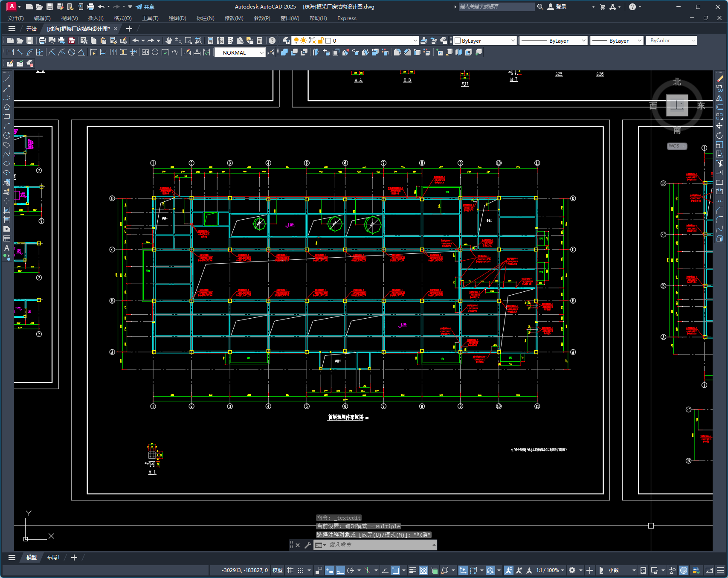Toggle drawing grid display
This screenshot has height=578, width=728.
(290, 570)
